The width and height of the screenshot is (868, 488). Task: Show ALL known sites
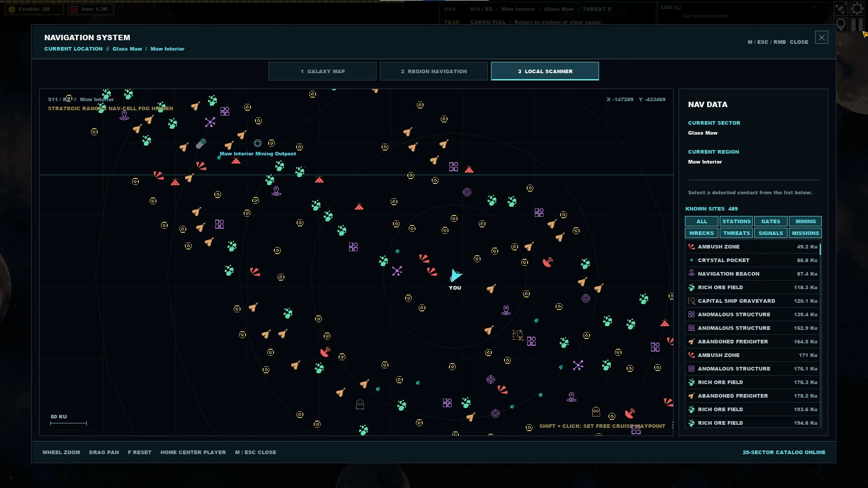point(702,221)
